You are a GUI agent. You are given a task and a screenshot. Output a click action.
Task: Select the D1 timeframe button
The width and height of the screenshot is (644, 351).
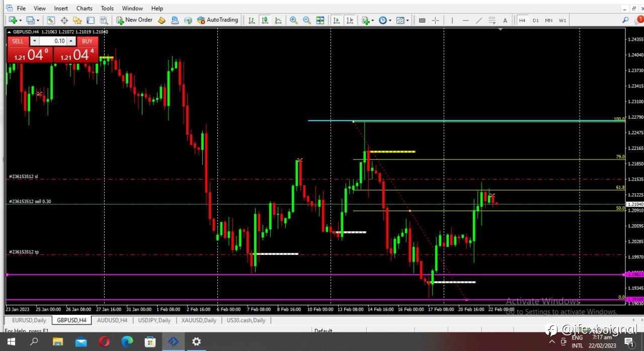[x=535, y=20]
